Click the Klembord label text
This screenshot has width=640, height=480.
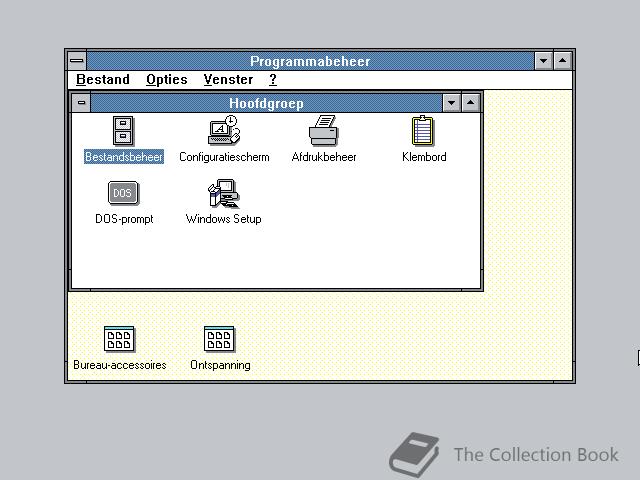tap(424, 157)
